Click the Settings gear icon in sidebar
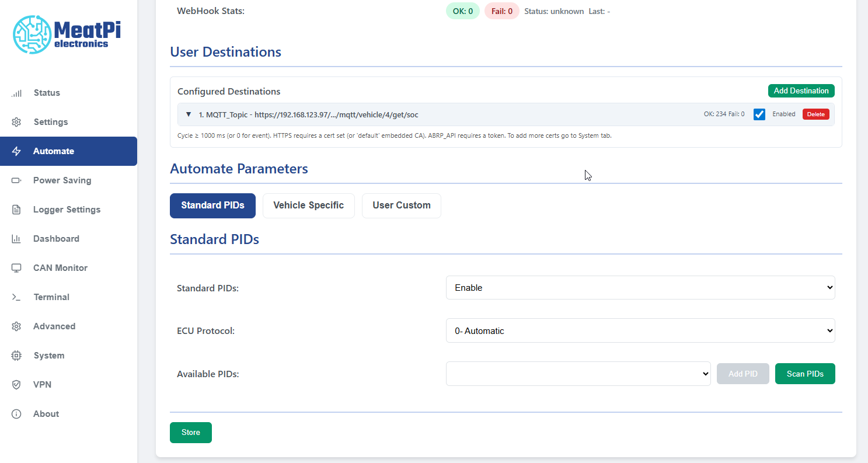Image resolution: width=868 pixels, height=463 pixels. tap(16, 122)
